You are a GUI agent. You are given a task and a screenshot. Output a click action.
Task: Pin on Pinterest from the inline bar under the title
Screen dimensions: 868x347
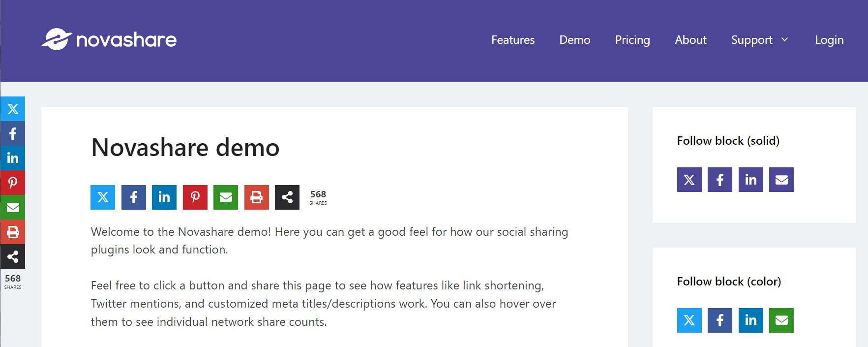point(195,197)
